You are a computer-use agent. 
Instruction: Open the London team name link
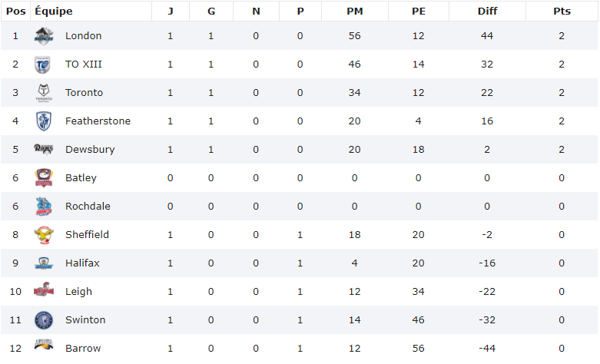pyautogui.click(x=83, y=36)
